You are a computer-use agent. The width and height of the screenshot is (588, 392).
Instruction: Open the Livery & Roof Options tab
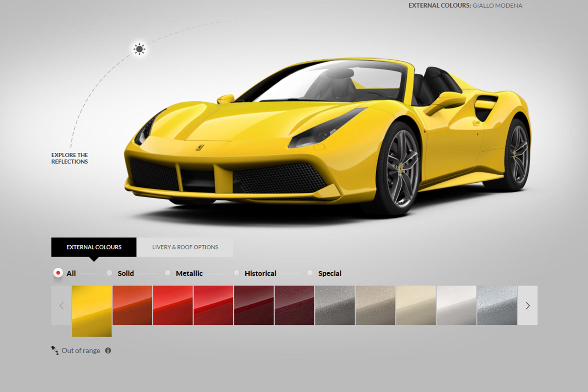[185, 247]
